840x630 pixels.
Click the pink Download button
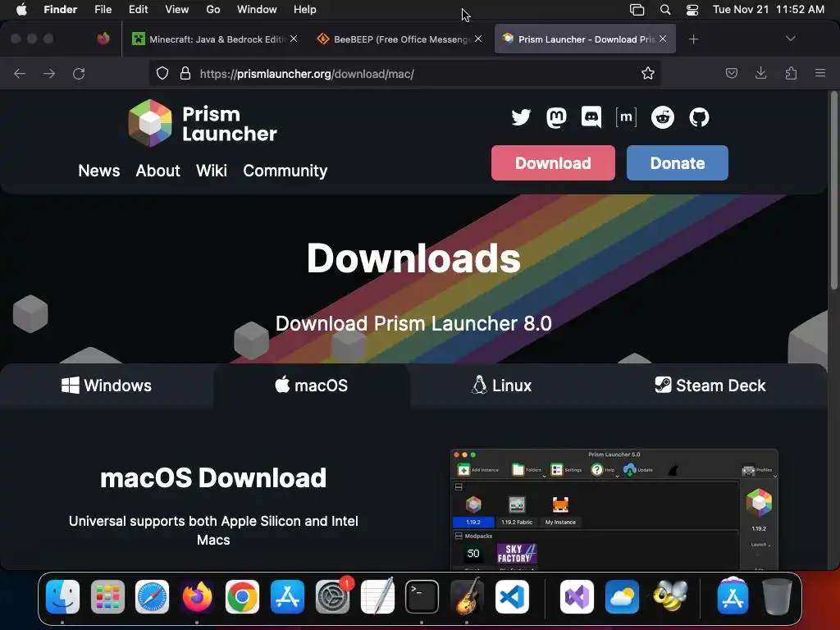[x=553, y=163]
